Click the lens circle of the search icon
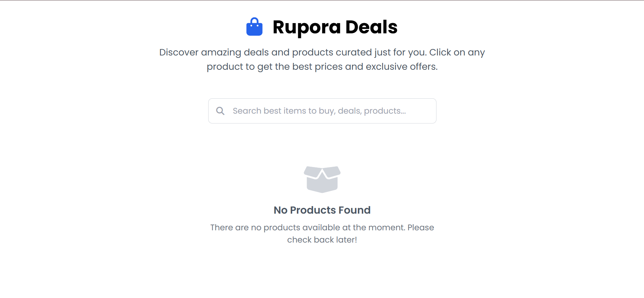The image size is (644, 298). click(x=219, y=110)
